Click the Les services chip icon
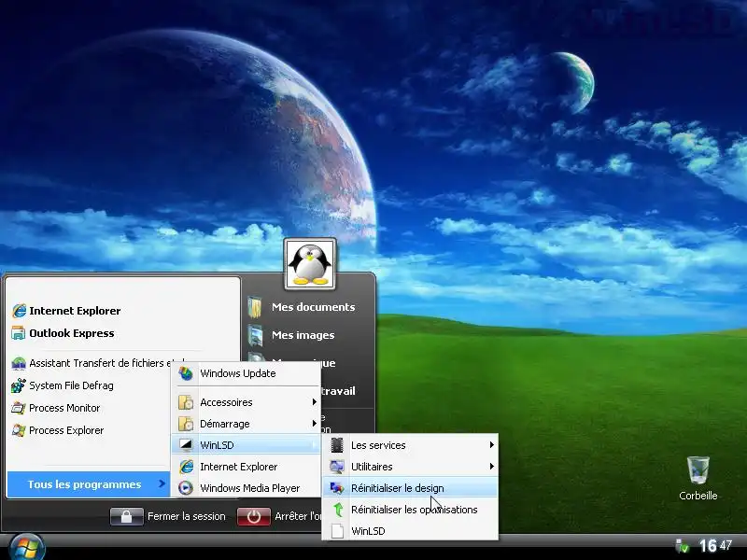The height and width of the screenshot is (560, 747). point(337,445)
